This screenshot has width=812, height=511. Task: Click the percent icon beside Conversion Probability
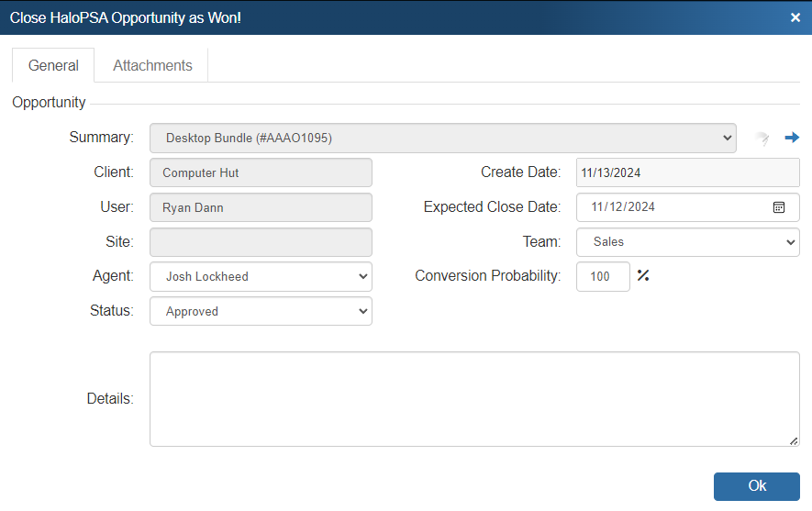pyautogui.click(x=643, y=276)
